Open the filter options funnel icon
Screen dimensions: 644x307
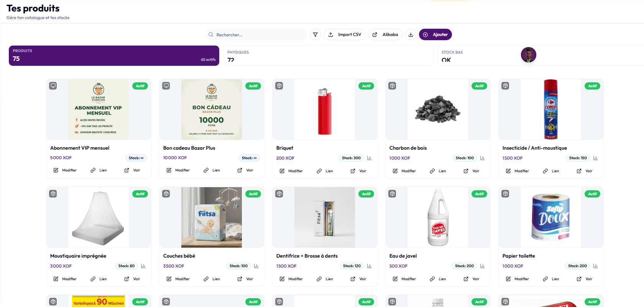click(315, 34)
